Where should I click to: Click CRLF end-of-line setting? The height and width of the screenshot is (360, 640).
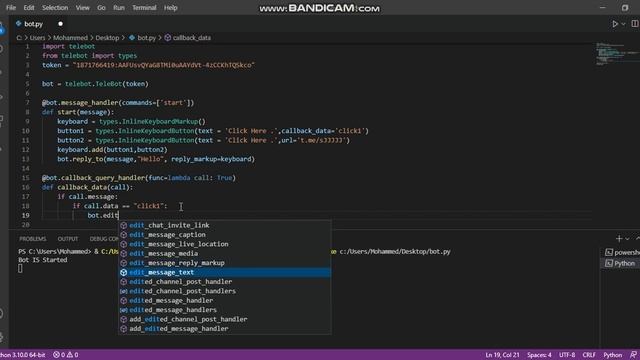pyautogui.click(x=589, y=355)
